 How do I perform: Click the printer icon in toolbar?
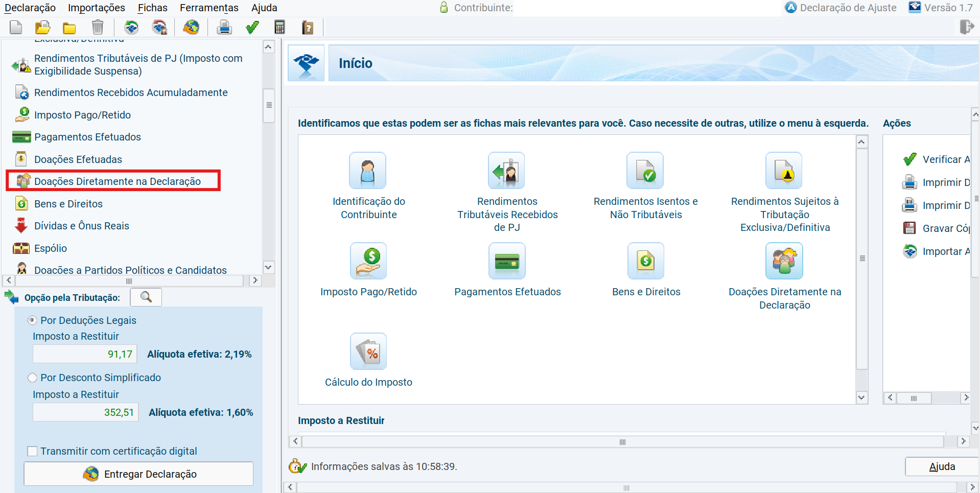[224, 28]
